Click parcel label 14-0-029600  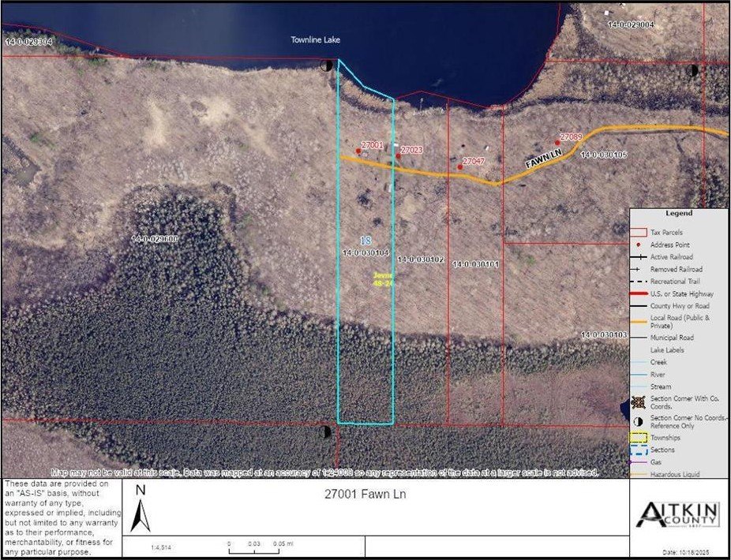[155, 238]
